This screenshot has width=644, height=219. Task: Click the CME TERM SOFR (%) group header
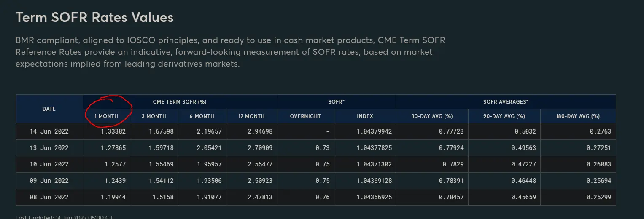[180, 102]
